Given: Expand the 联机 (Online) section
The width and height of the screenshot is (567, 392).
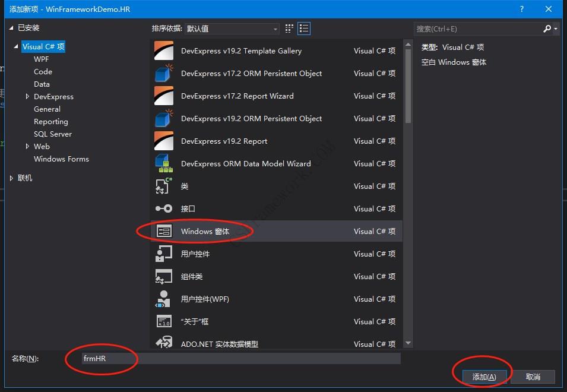Looking at the screenshot, I should pos(11,178).
